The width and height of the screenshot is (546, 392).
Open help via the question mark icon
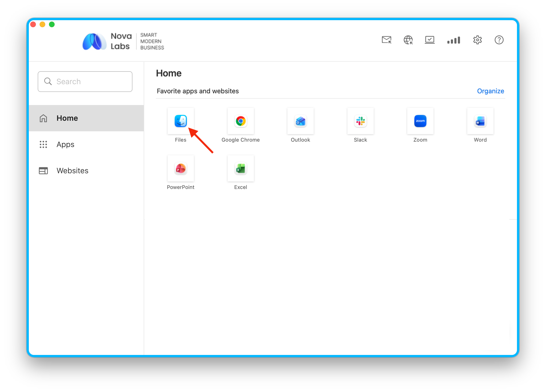coord(499,40)
